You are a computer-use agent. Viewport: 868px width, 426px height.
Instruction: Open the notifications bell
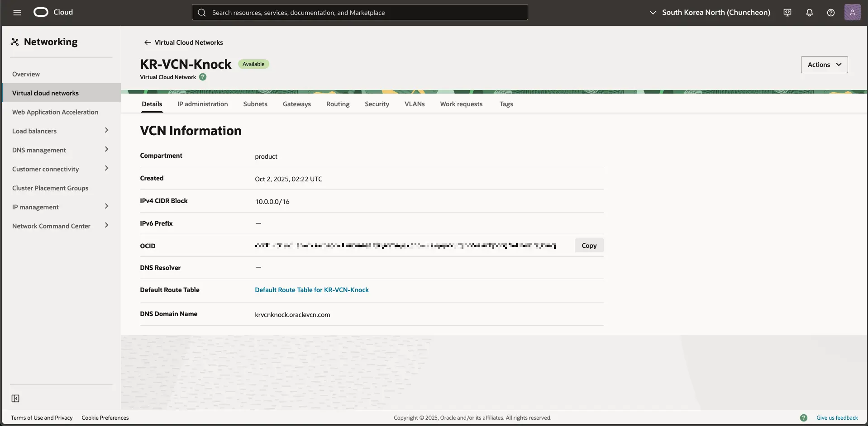(810, 13)
